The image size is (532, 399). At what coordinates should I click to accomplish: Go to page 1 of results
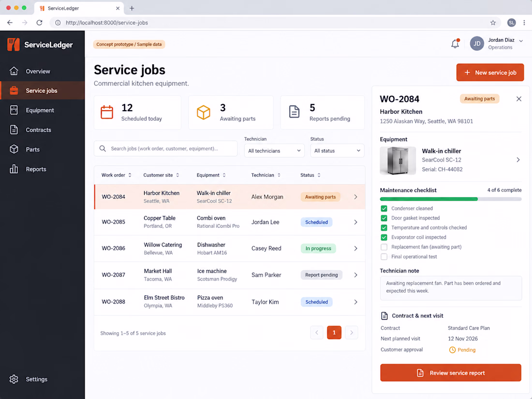click(334, 333)
